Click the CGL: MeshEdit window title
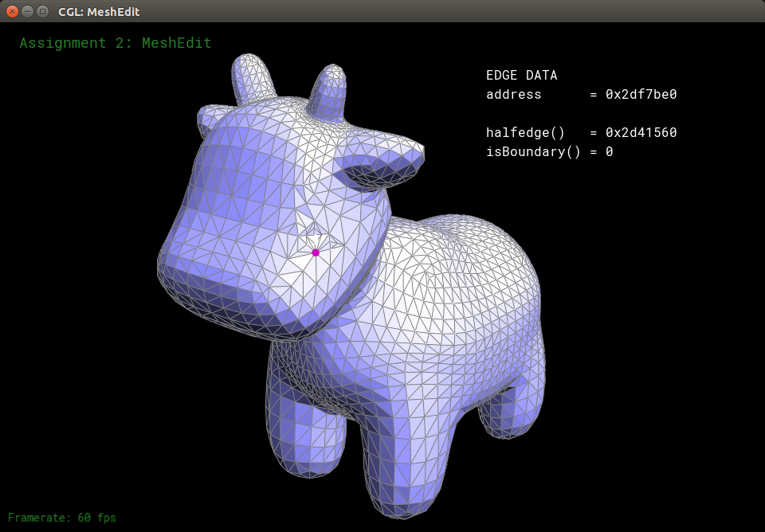Screen dimensions: 765x532 (99, 12)
